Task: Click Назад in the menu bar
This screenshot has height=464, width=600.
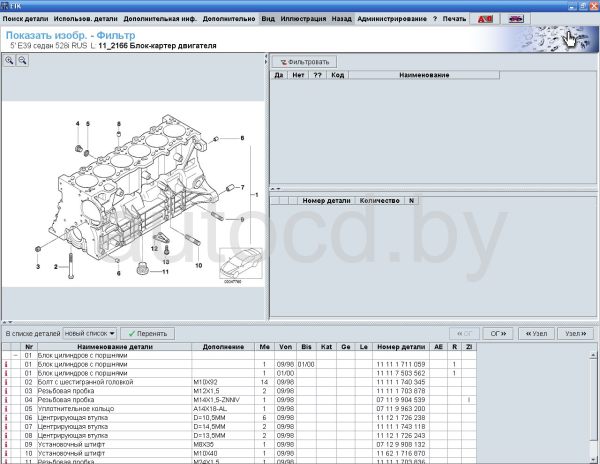Action: point(342,19)
